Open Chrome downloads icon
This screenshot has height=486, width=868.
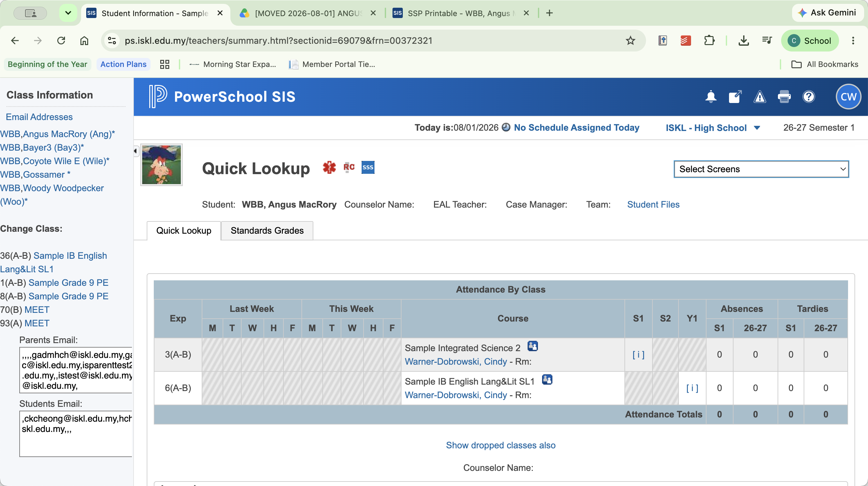tap(744, 41)
